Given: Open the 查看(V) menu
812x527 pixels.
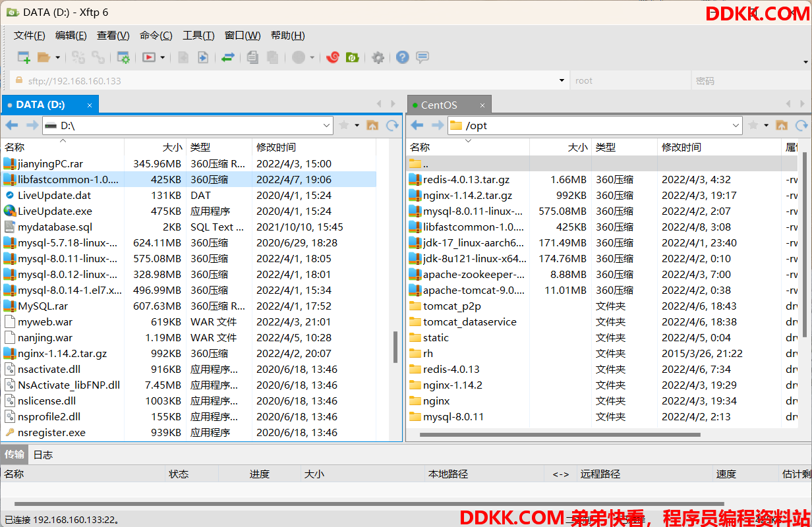Looking at the screenshot, I should click(x=113, y=36).
